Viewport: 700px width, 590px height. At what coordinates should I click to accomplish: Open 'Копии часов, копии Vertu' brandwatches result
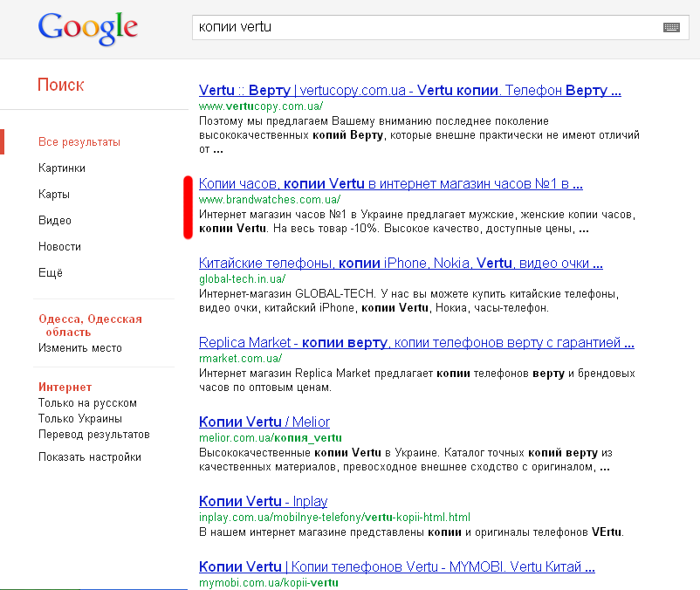391,183
